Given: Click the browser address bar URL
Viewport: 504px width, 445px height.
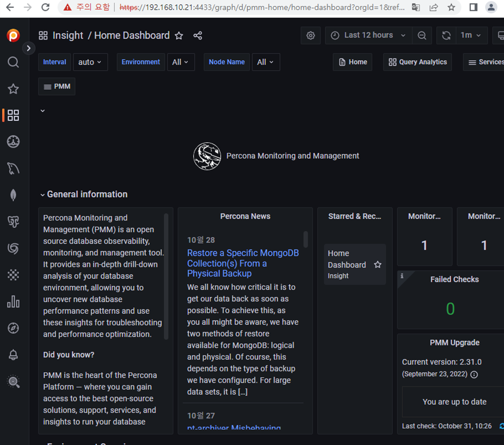Looking at the screenshot, I should pyautogui.click(x=262, y=7).
